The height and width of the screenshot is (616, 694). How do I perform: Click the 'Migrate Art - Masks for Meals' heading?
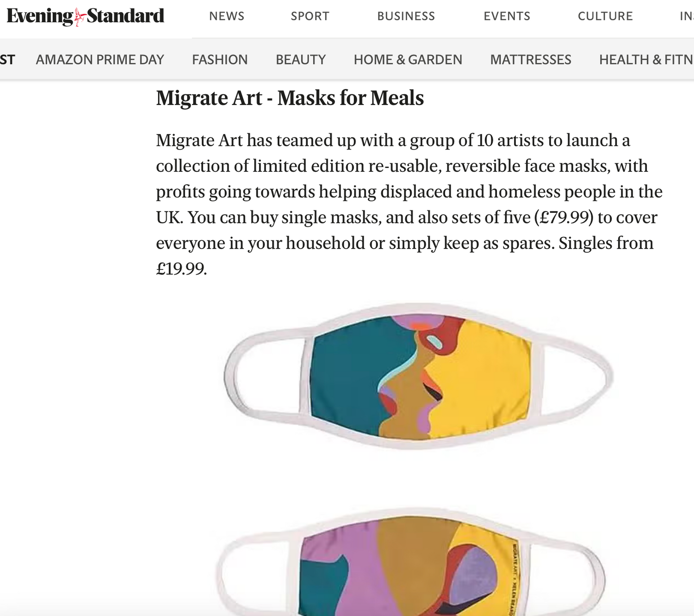pos(290,98)
